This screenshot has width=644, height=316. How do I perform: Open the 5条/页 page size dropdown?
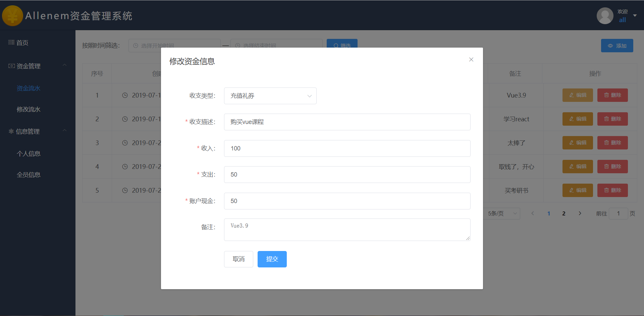tap(502, 213)
